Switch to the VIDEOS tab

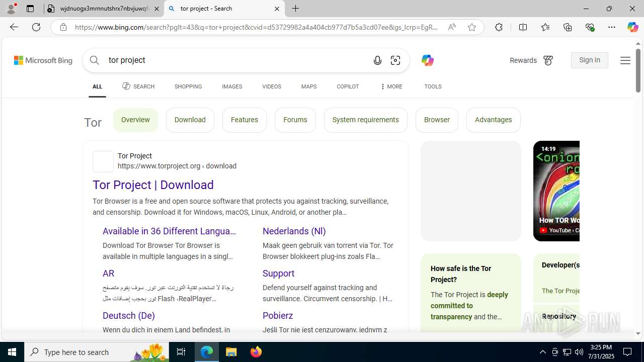[272, 86]
